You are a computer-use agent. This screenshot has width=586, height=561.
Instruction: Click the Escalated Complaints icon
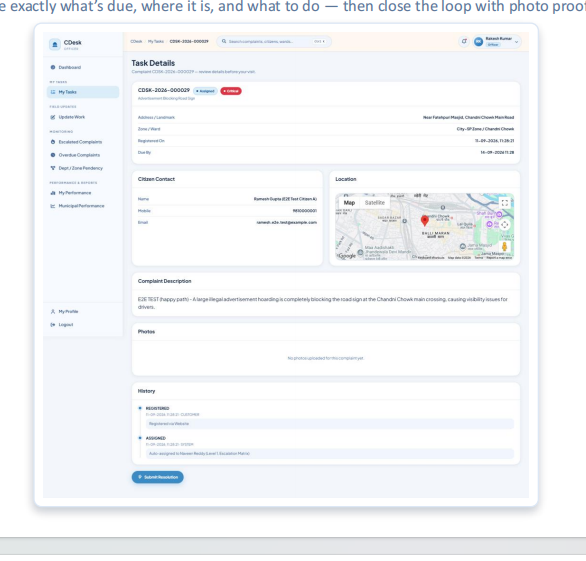tap(53, 142)
